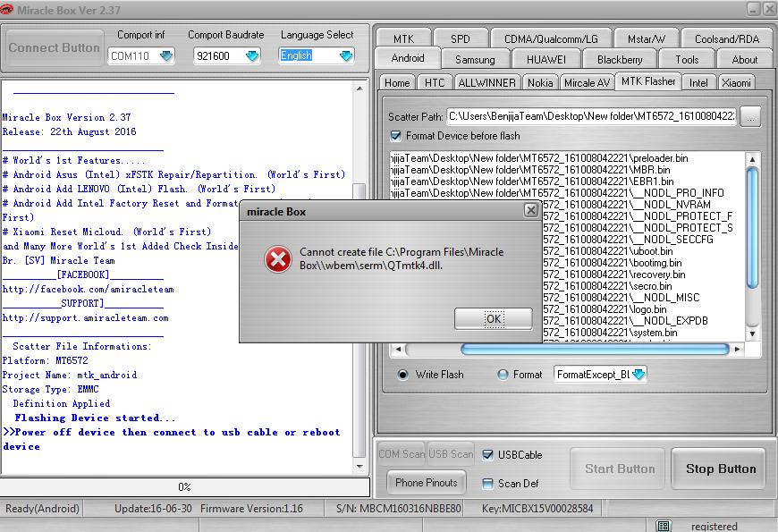The width and height of the screenshot is (778, 532).
Task: Go to the HTC sub-tab
Action: [x=434, y=83]
